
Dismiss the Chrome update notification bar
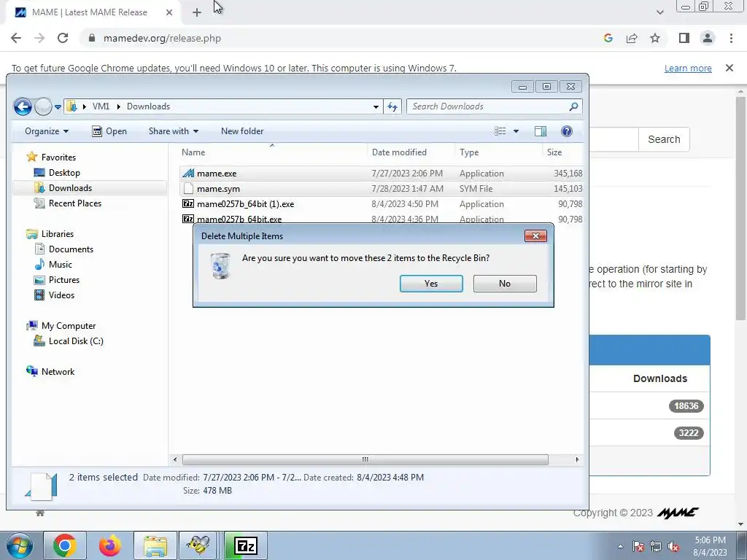pyautogui.click(x=729, y=68)
